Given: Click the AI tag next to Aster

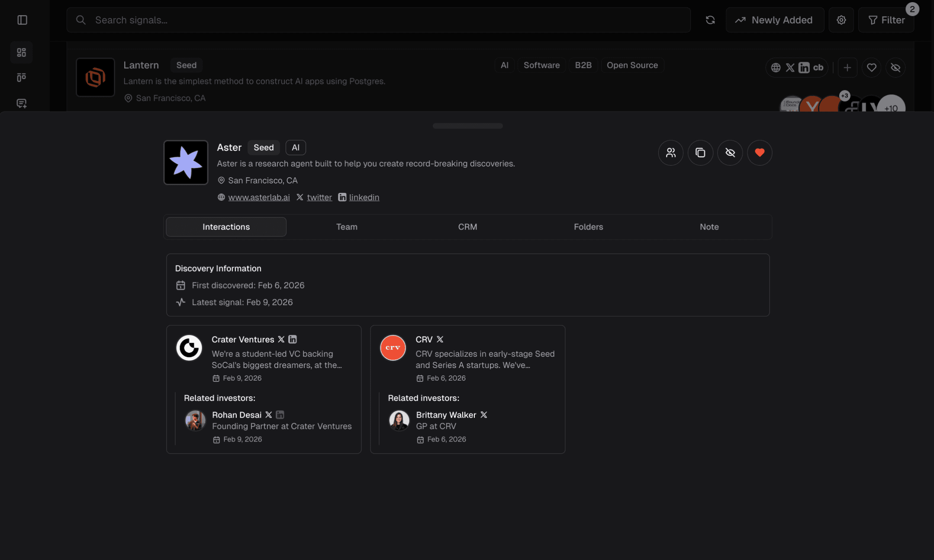Looking at the screenshot, I should (296, 147).
